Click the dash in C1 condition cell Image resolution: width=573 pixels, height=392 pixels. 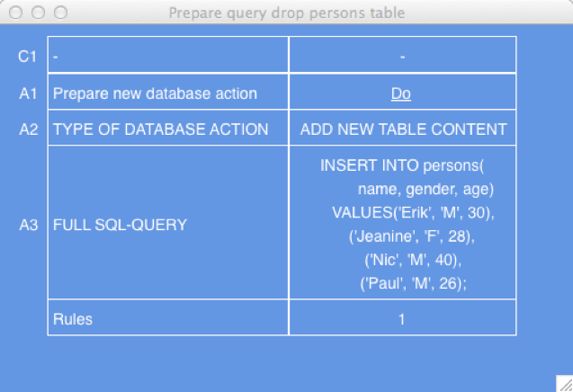pyautogui.click(x=56, y=57)
